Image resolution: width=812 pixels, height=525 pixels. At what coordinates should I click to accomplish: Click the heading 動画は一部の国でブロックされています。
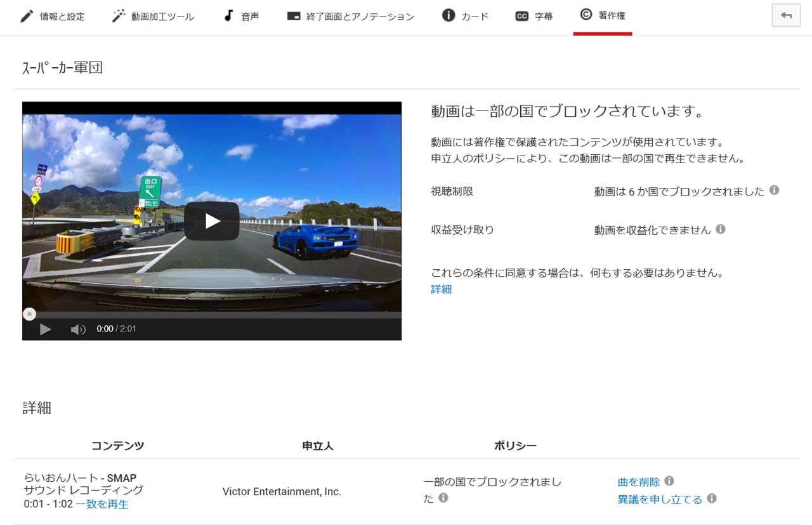pos(568,112)
